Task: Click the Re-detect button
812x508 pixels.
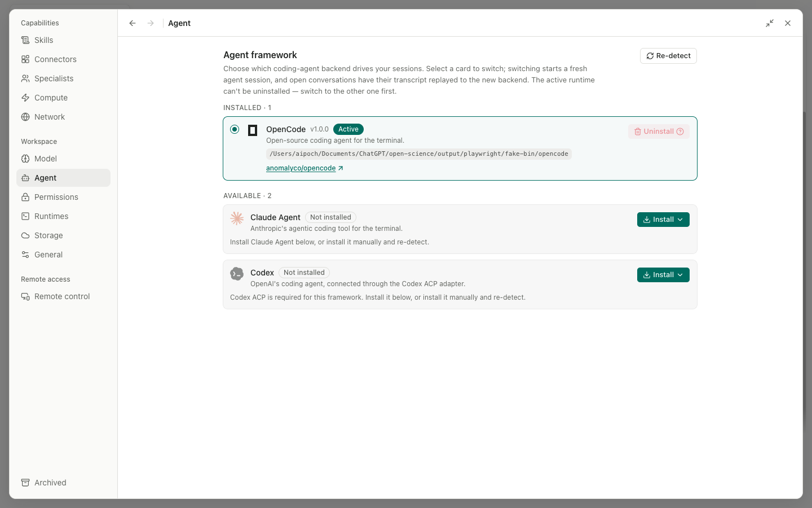Action: [x=668, y=56]
